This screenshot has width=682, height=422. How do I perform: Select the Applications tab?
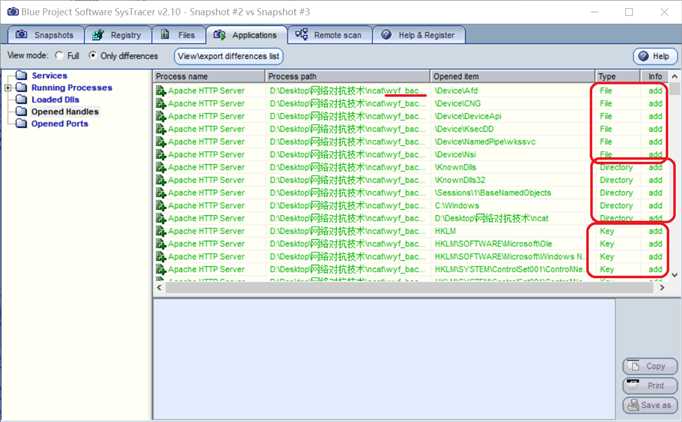click(x=246, y=35)
